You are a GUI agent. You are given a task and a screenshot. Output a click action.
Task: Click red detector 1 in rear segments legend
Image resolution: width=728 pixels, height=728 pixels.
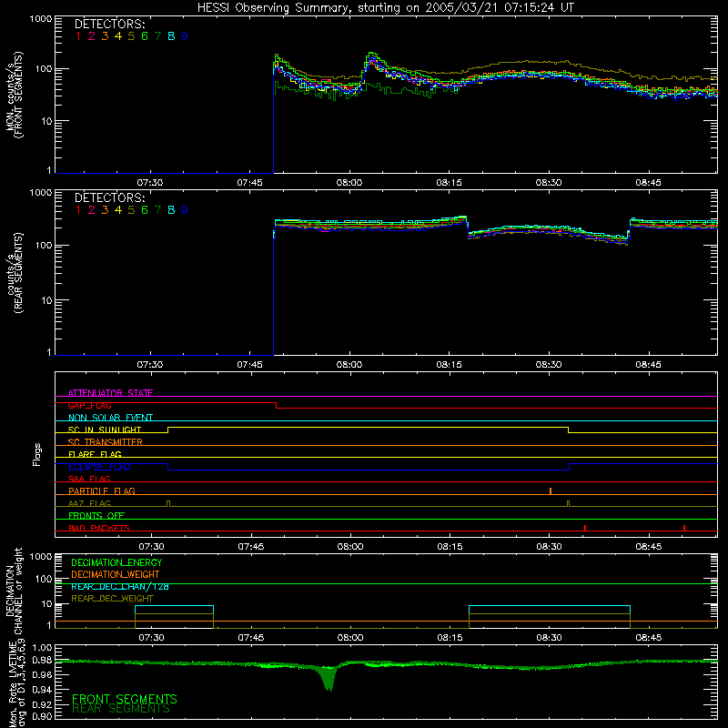coord(78,210)
